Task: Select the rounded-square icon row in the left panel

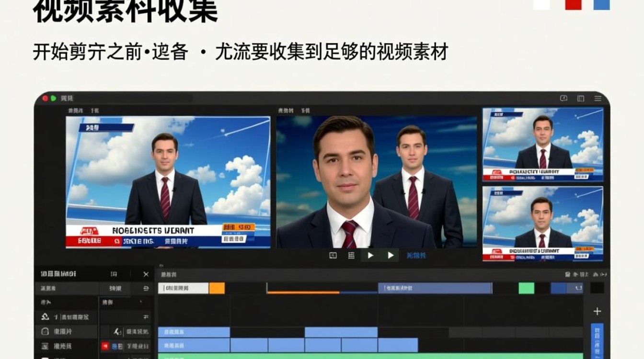Action: (66, 331)
